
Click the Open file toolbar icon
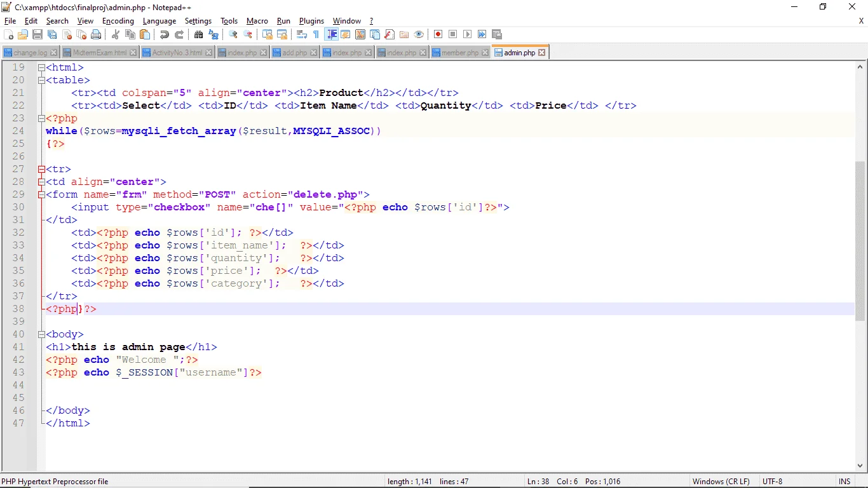tap(23, 34)
